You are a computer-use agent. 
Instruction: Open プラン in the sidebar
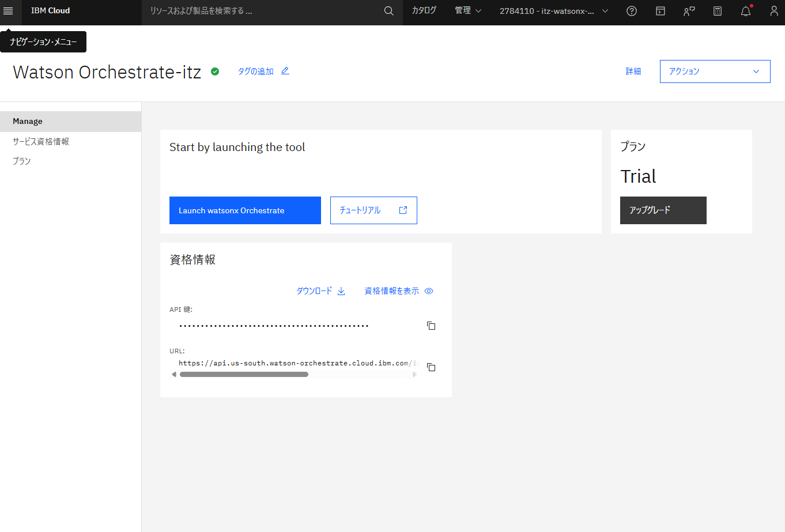coord(22,161)
